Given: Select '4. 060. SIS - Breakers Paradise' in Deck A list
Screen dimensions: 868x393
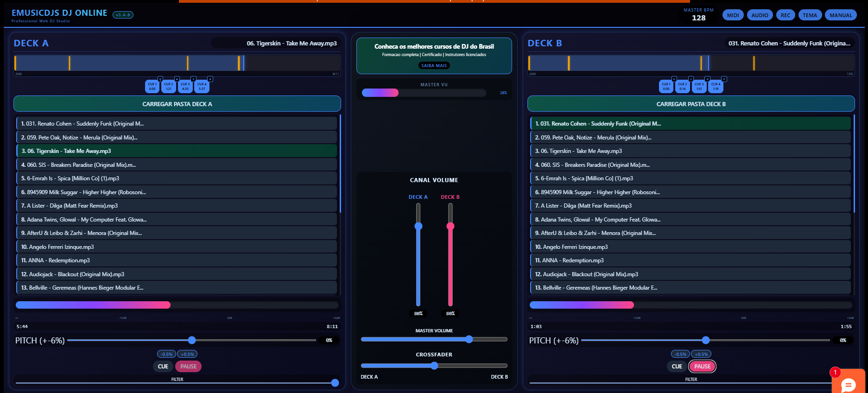Looking at the screenshot, I should click(176, 165).
